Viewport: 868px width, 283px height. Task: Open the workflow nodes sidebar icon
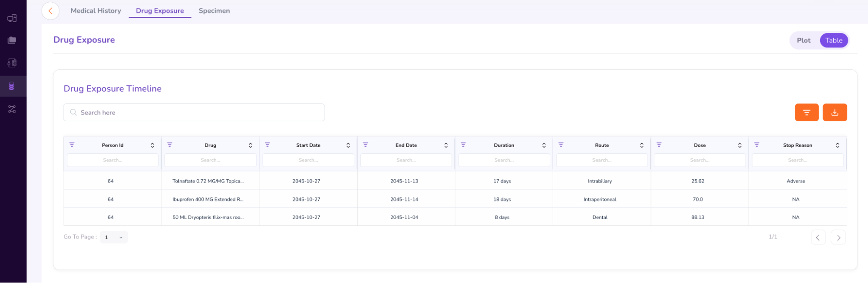coord(12,109)
